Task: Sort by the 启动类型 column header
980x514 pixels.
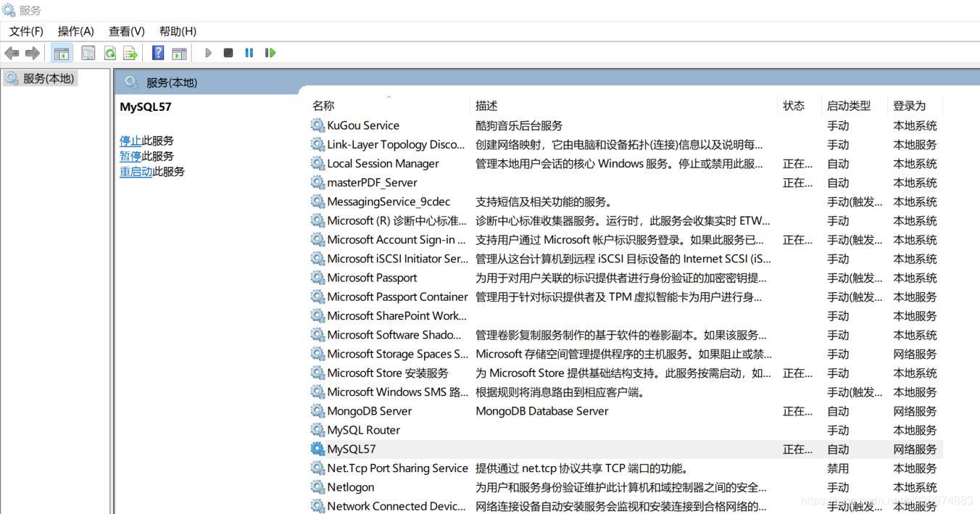Action: (x=849, y=106)
